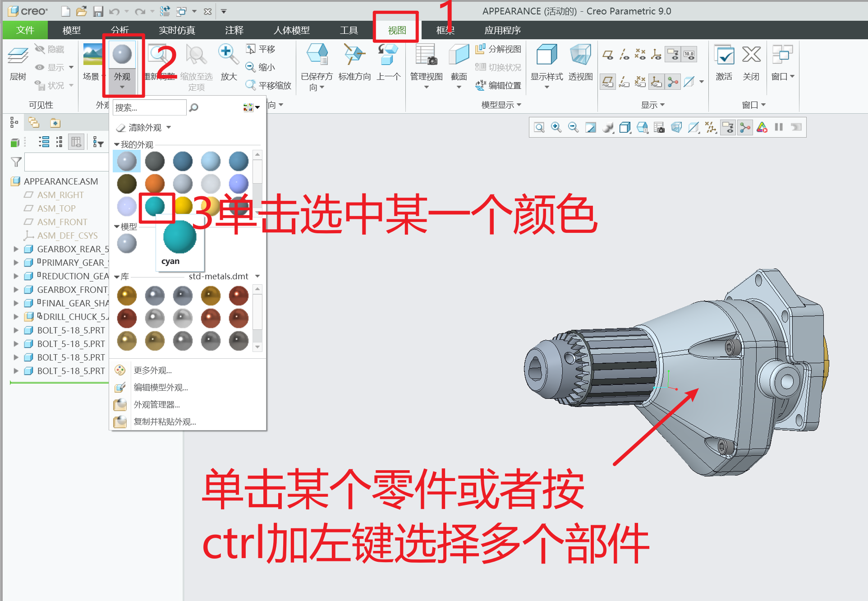868x601 pixels.
Task: Click 更多外观 more appearances option
Action: (x=152, y=370)
